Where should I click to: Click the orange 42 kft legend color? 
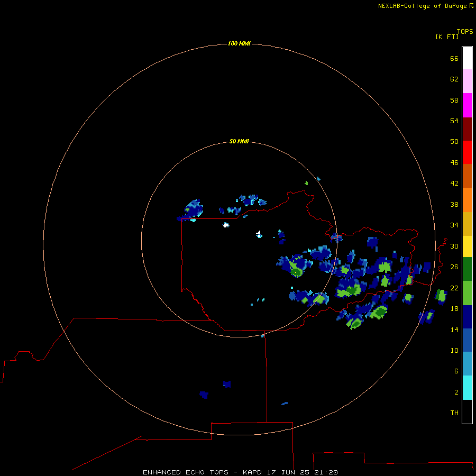click(x=467, y=200)
